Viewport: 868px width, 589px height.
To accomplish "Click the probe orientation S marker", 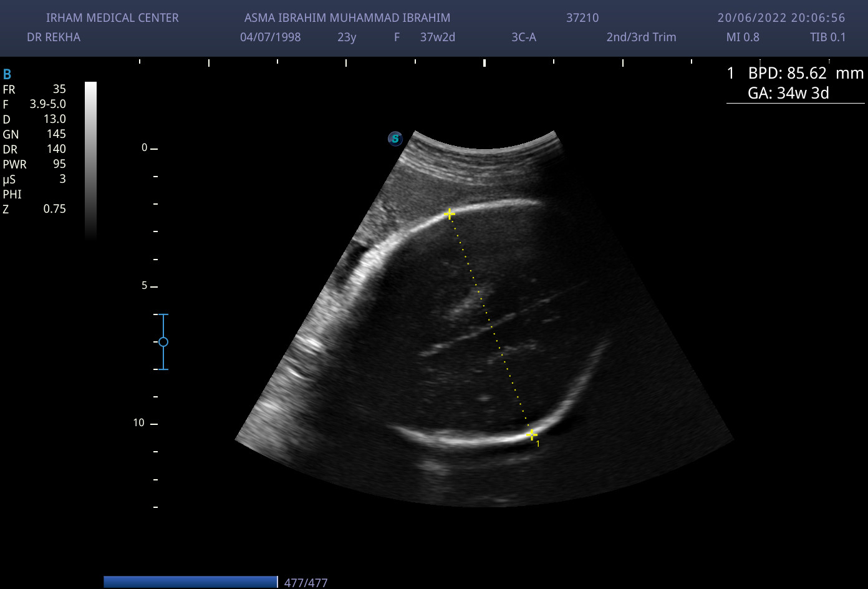I will tap(395, 139).
